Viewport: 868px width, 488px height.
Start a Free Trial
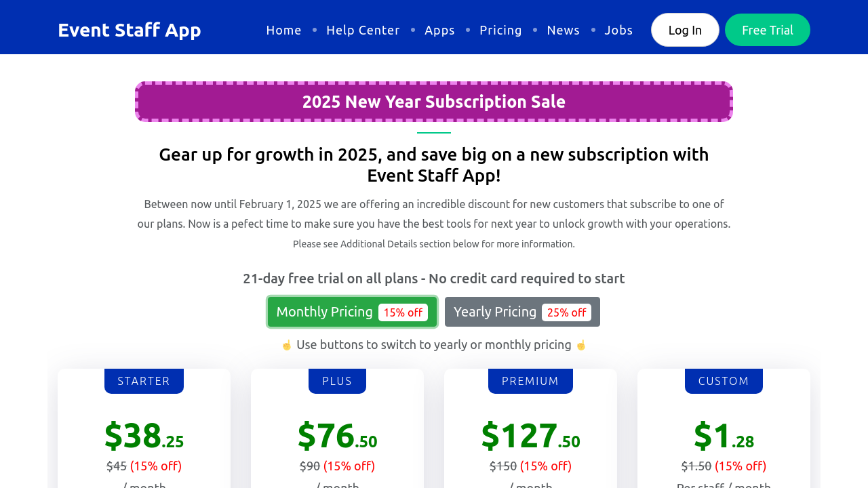767,30
